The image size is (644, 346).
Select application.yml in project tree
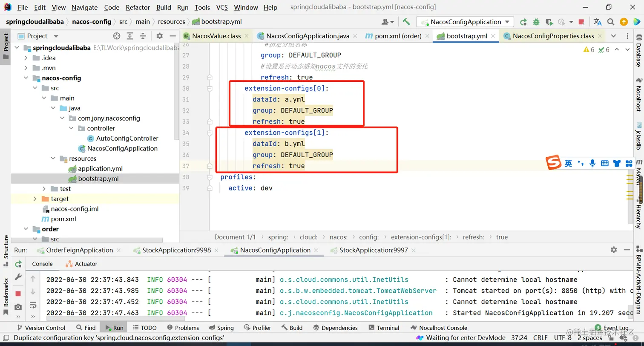(100, 169)
